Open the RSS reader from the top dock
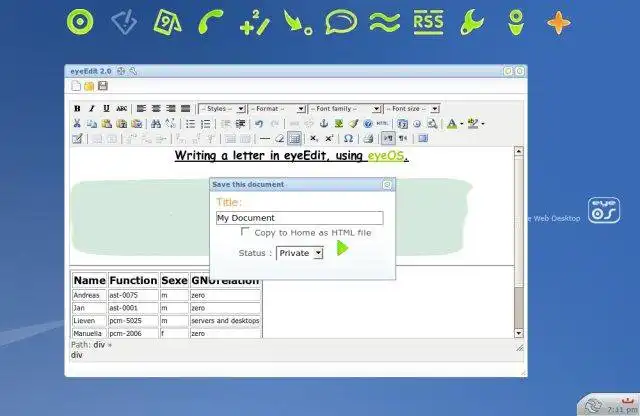This screenshot has width=640, height=416. click(x=428, y=22)
